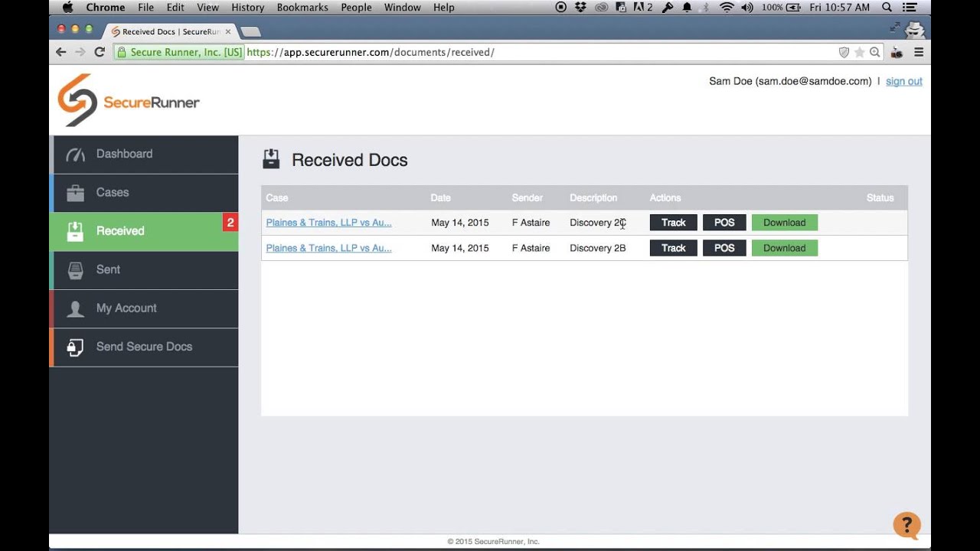Open the Edit menu
Viewport: 980px width, 551px height.
[175, 7]
